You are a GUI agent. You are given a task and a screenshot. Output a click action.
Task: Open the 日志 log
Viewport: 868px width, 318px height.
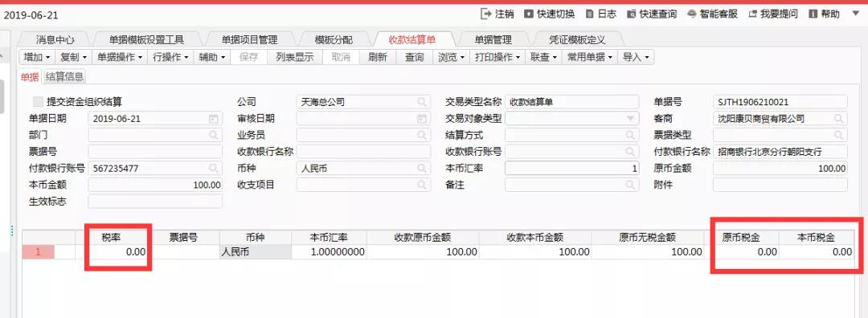pyautogui.click(x=600, y=14)
